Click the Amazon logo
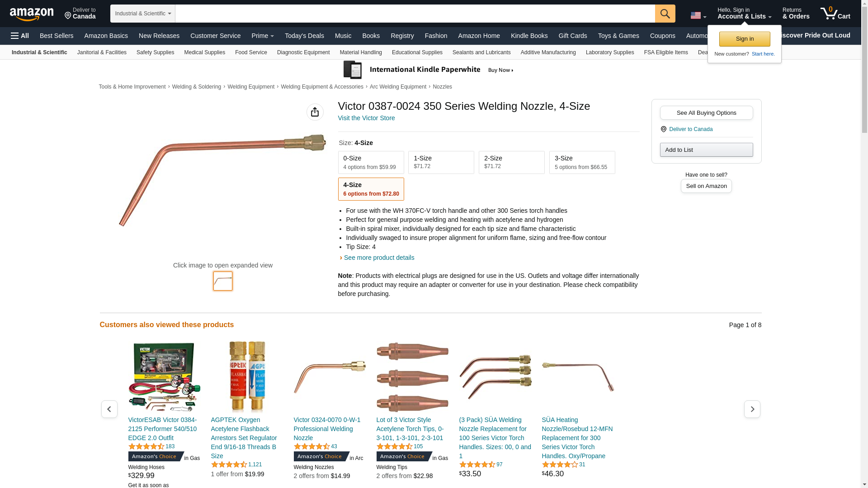 (x=32, y=14)
